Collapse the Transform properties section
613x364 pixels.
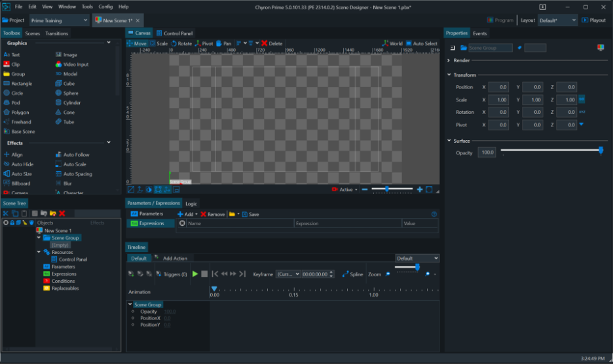(x=449, y=75)
